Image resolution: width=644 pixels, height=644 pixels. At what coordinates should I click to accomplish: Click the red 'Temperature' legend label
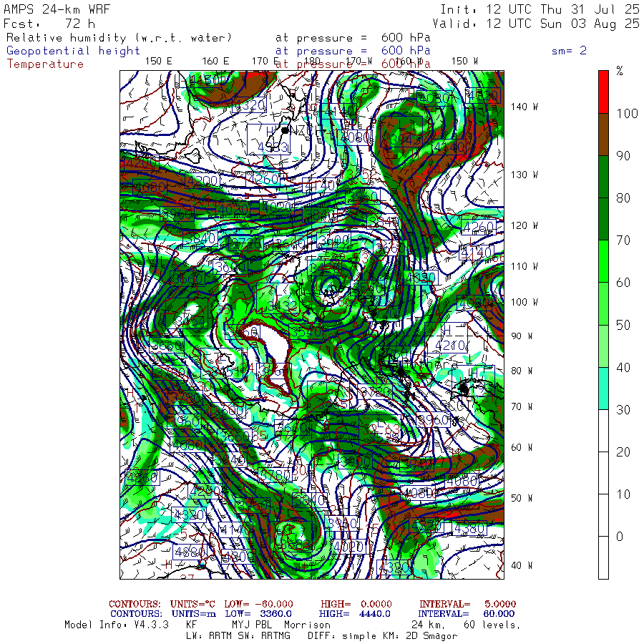[45, 64]
